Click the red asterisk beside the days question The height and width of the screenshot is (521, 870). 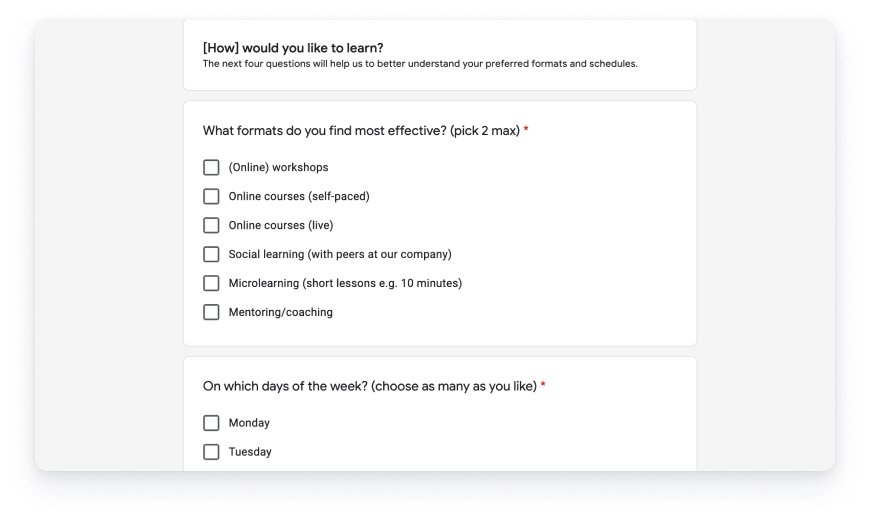click(543, 386)
